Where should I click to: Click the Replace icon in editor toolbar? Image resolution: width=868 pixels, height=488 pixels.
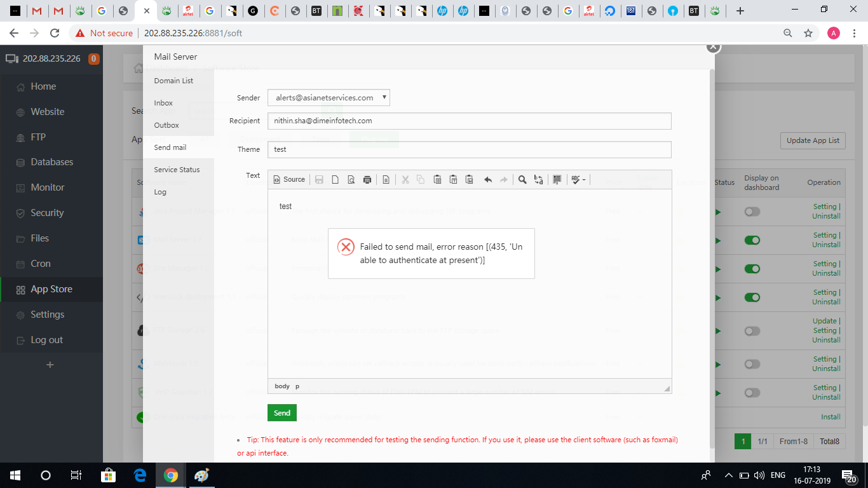[538, 180]
